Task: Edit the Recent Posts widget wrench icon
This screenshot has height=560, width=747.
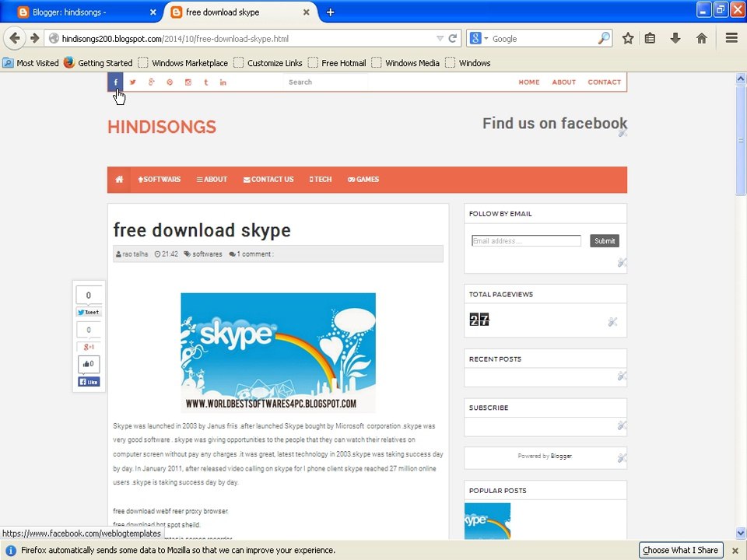Action: [622, 376]
